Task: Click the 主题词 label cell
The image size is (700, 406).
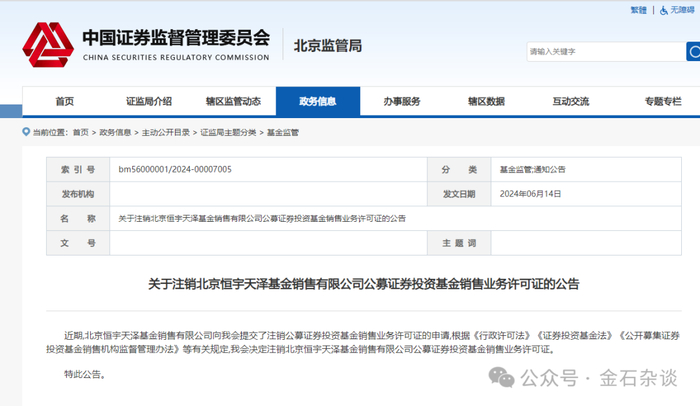Action: [459, 243]
